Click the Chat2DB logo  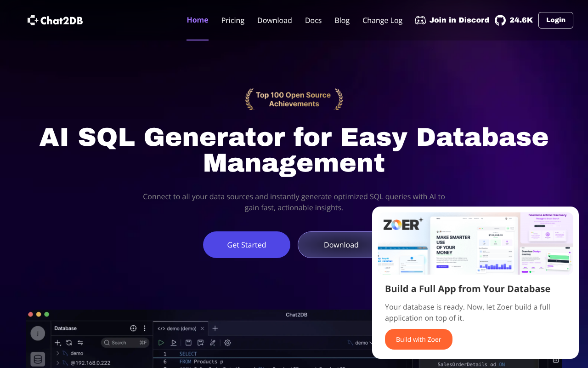[55, 20]
